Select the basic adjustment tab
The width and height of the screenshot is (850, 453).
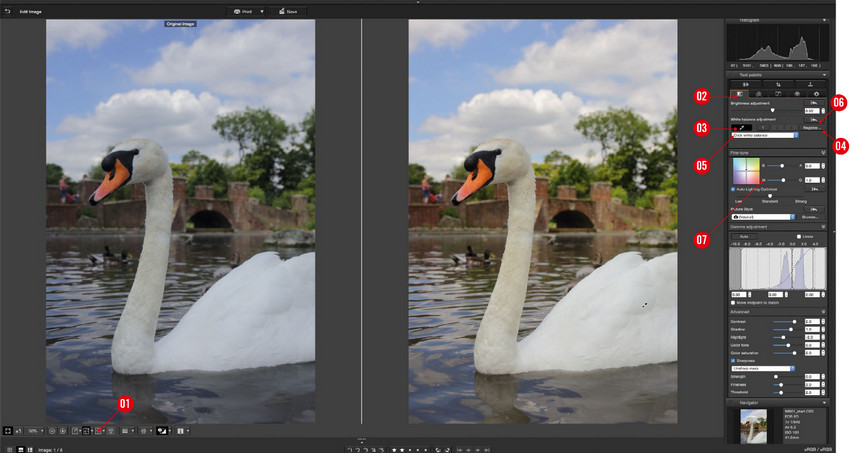coord(739,94)
